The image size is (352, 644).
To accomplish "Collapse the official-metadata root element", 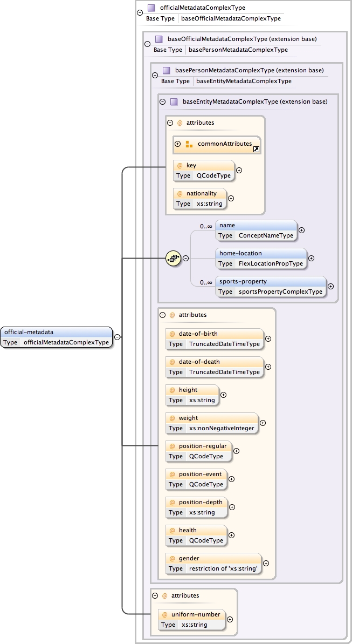I will click(118, 337).
